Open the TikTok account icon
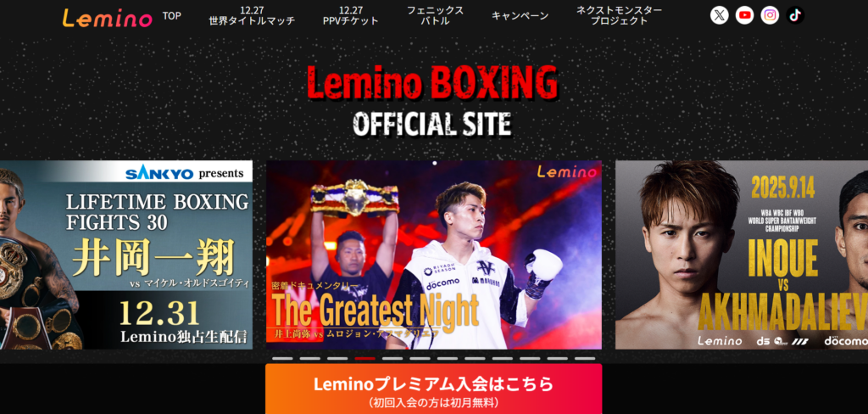 point(795,15)
